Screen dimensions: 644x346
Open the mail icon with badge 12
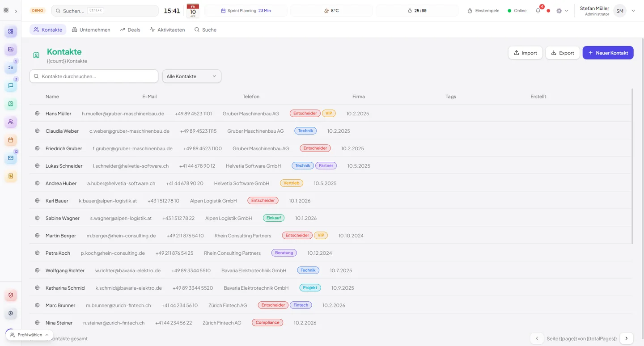pos(11,158)
